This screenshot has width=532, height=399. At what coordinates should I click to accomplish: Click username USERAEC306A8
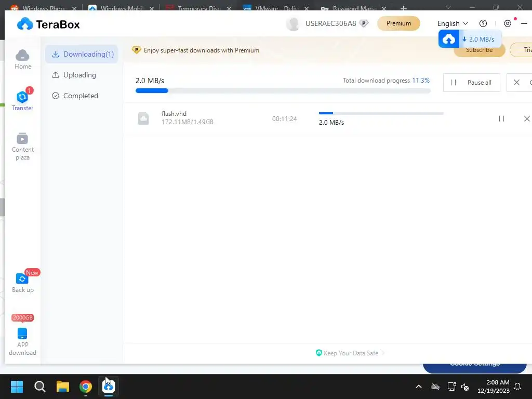click(331, 23)
